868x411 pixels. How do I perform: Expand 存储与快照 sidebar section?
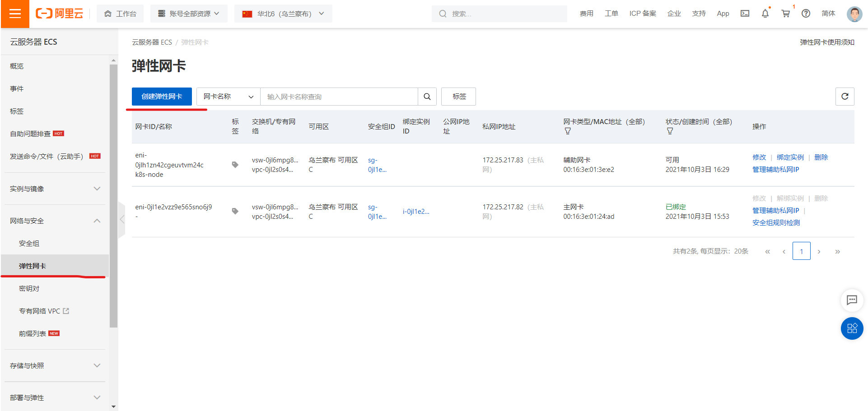(x=55, y=365)
